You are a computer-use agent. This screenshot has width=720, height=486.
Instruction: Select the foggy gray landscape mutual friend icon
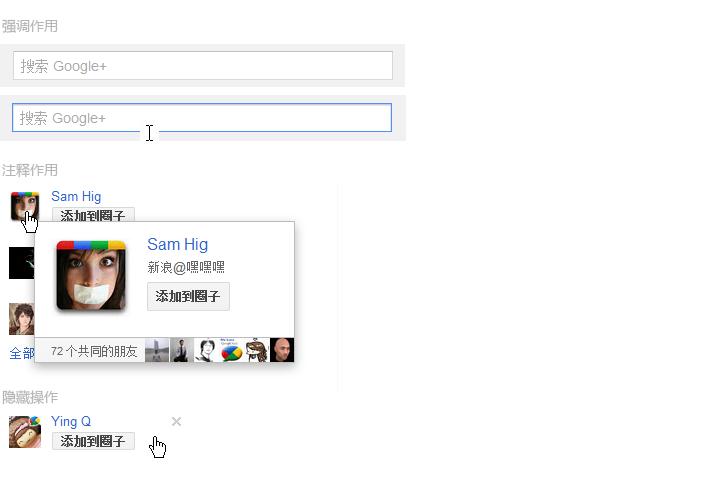point(157,350)
